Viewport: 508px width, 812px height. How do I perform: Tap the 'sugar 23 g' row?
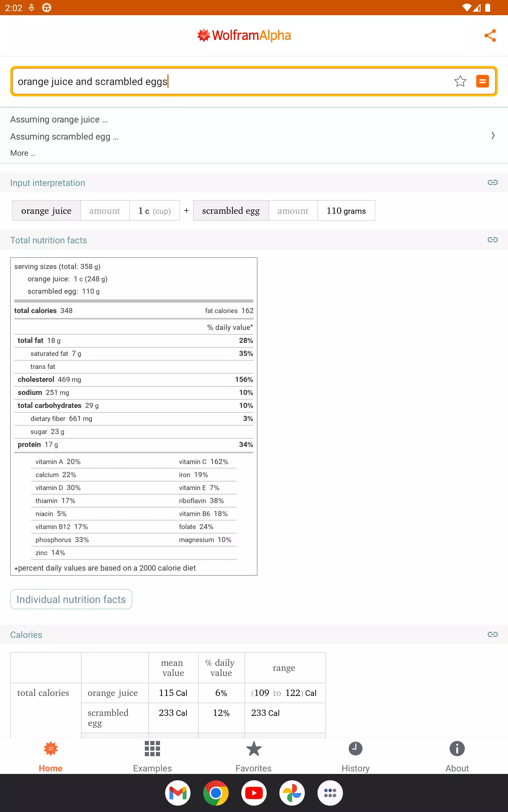click(x=134, y=432)
